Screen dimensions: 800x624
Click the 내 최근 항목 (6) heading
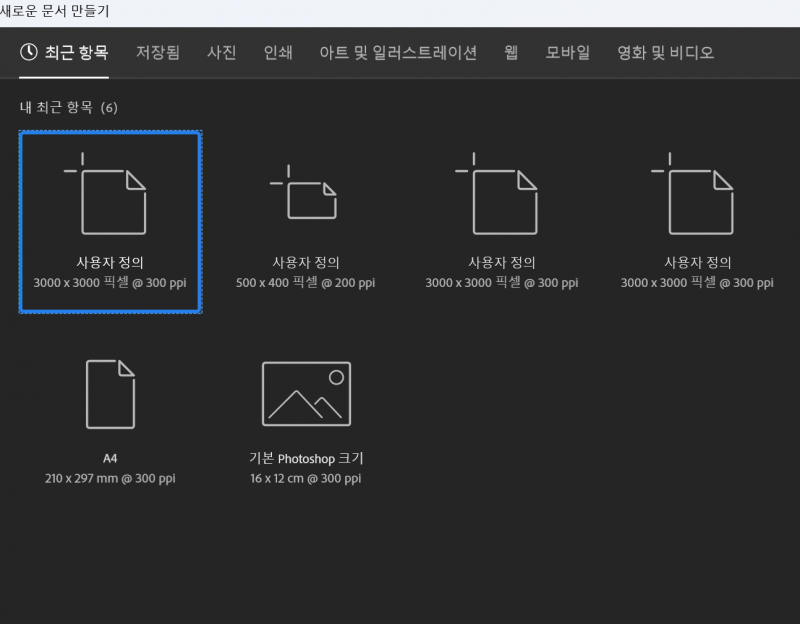68,107
